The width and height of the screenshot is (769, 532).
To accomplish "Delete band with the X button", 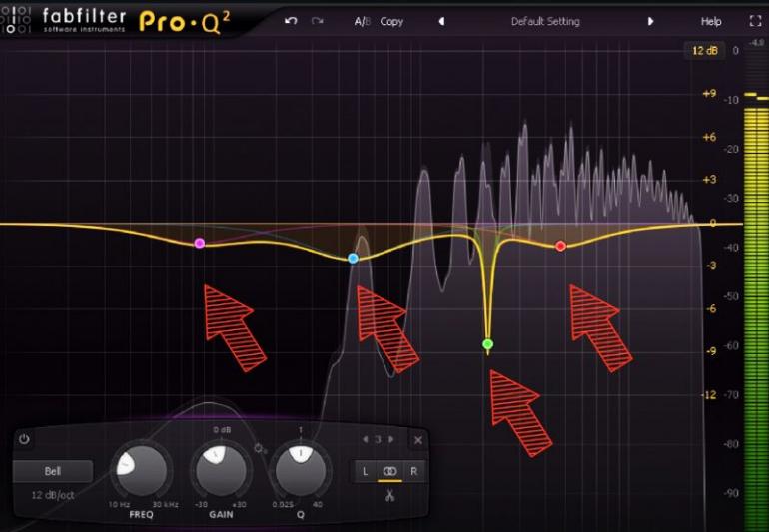I will 417,440.
